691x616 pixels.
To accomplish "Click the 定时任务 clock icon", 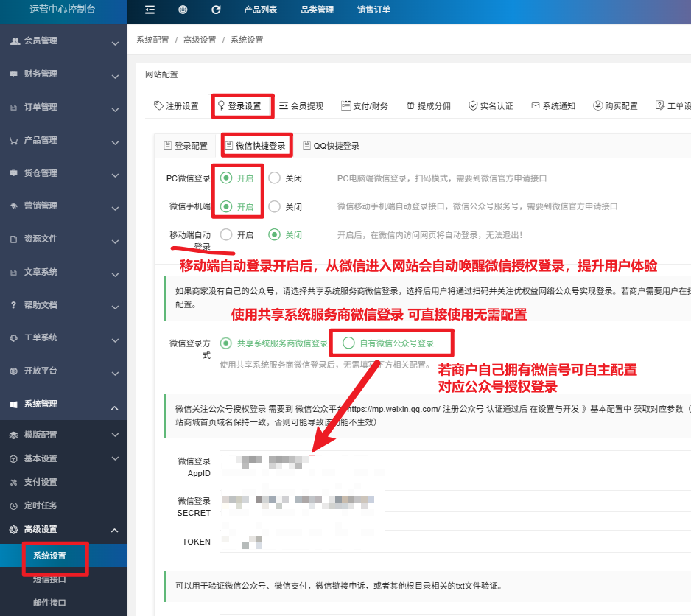I will click(x=13, y=505).
